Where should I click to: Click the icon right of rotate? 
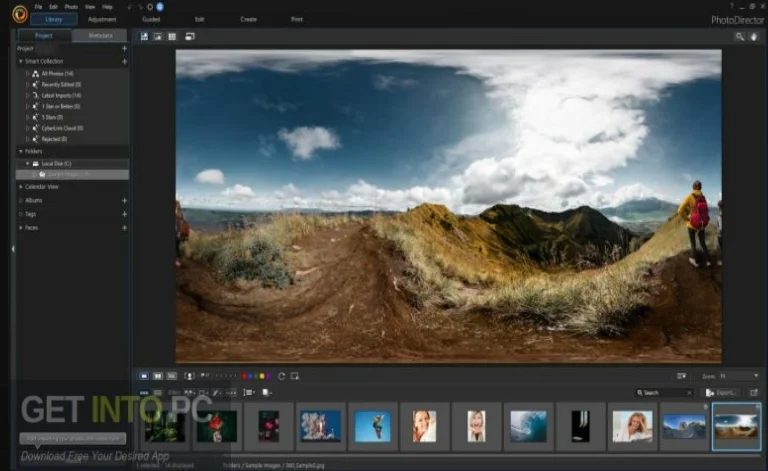(294, 376)
